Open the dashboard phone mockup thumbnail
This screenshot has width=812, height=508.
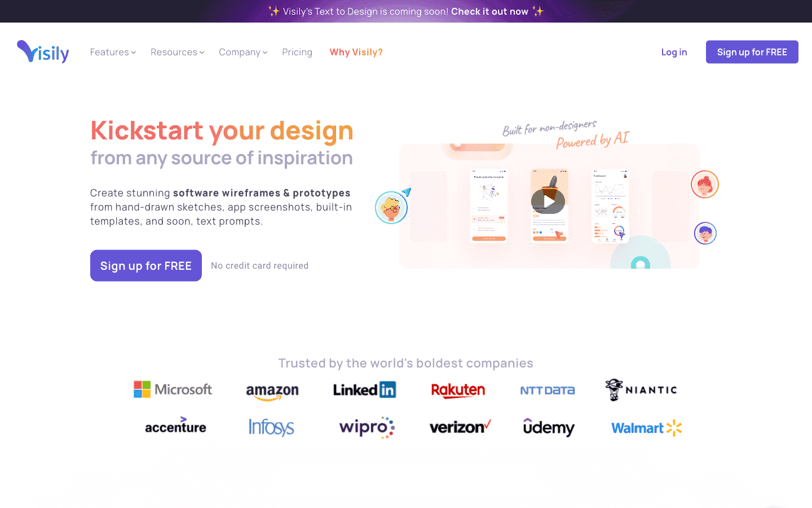(610, 206)
